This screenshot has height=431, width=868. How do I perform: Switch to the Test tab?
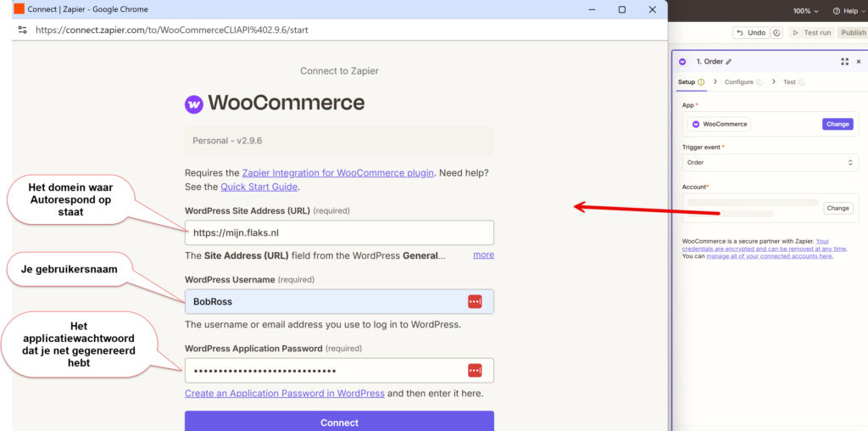[793, 82]
